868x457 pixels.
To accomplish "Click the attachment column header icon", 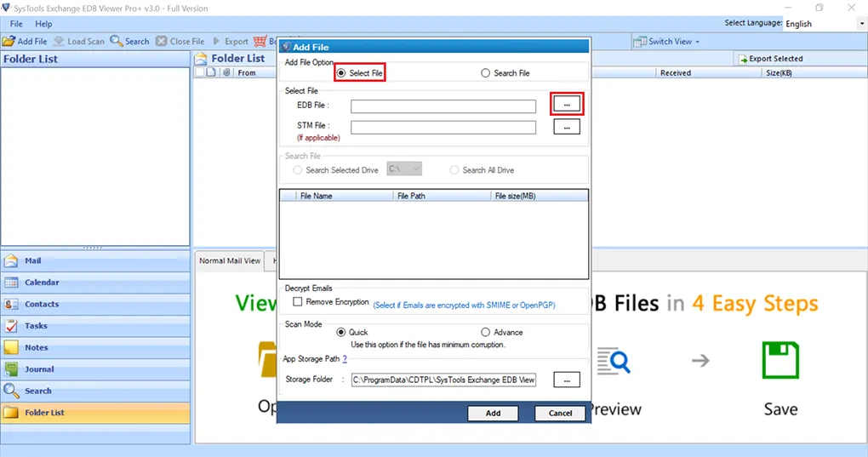I will pos(226,72).
